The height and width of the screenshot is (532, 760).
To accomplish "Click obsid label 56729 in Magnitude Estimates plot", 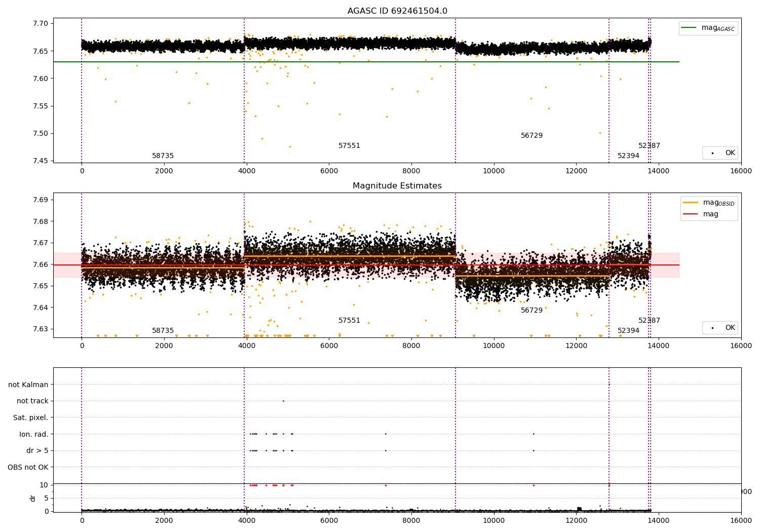I will click(x=531, y=311).
